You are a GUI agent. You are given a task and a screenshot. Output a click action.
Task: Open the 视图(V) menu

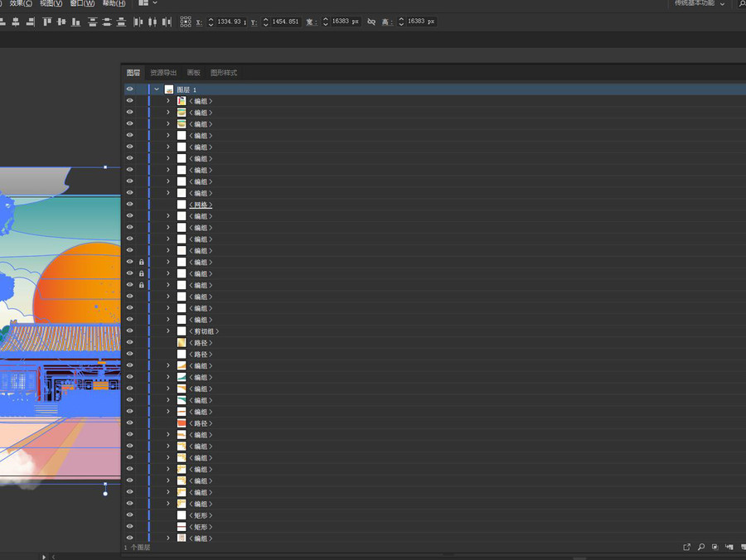tap(51, 3)
